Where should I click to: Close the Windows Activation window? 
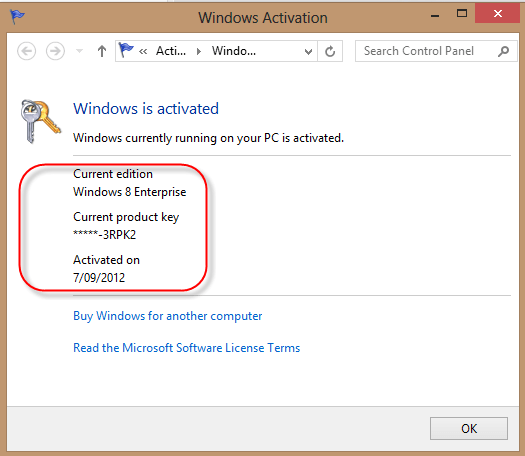point(497,13)
